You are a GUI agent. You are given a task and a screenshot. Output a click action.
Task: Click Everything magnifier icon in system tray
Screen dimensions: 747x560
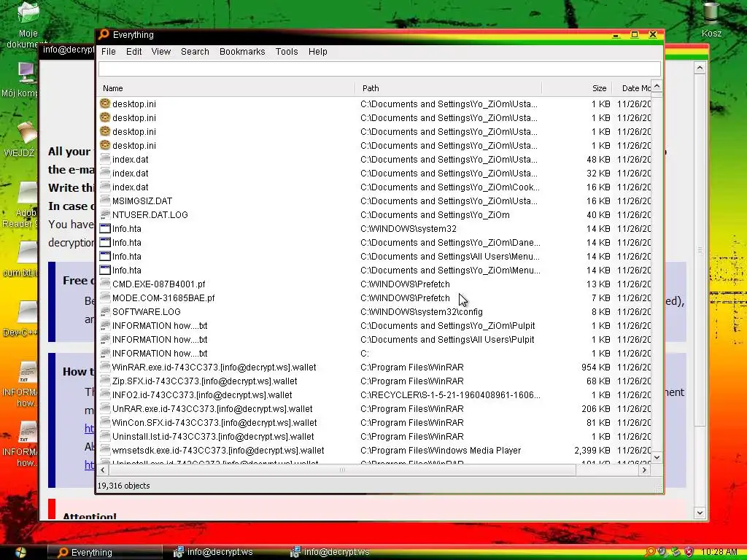coord(649,552)
